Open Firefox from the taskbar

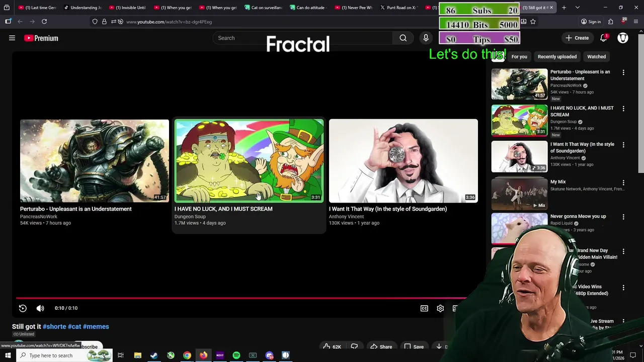[203, 355]
